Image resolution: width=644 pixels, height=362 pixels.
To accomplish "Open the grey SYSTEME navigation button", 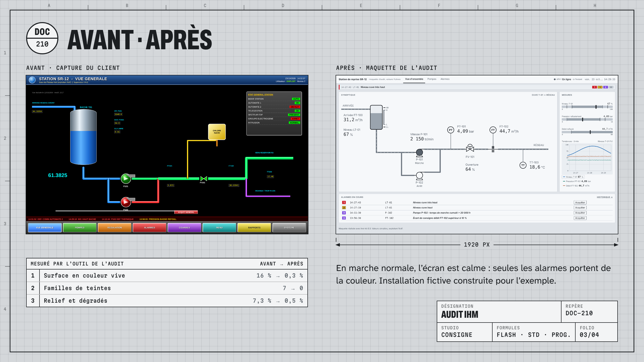I will point(289,228).
